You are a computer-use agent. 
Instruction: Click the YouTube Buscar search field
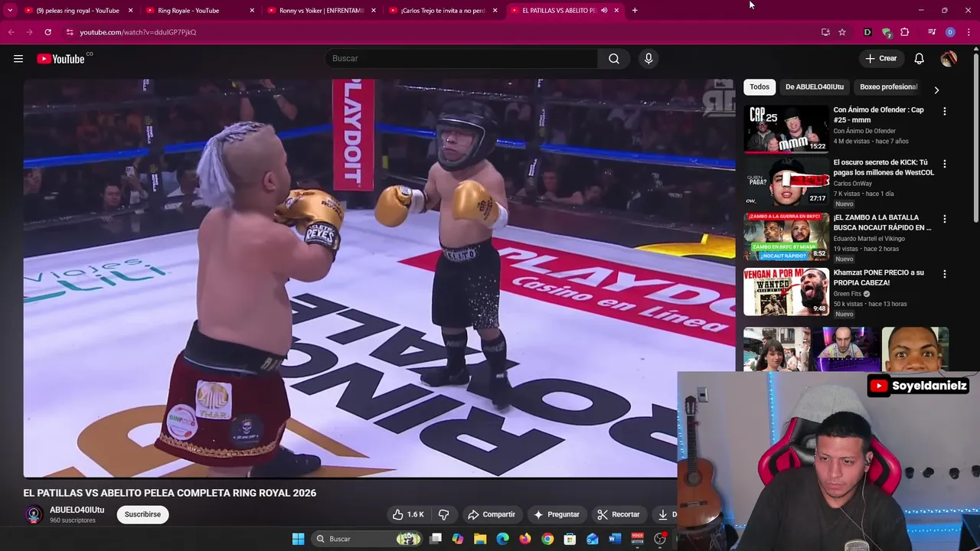pos(463,58)
